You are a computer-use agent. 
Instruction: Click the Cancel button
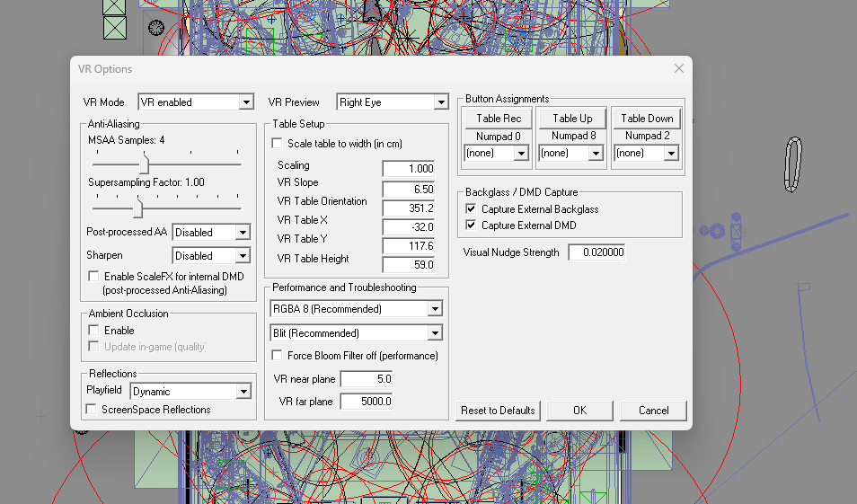click(653, 411)
